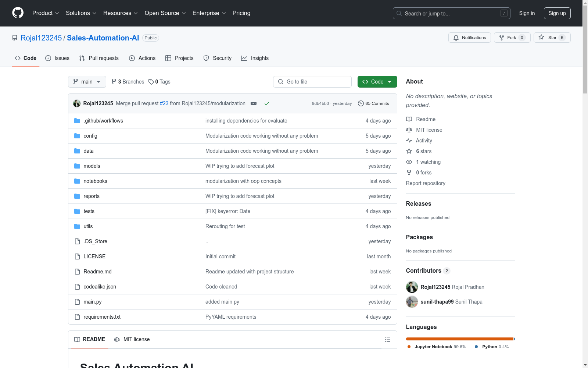This screenshot has width=588, height=368.
Task: Open the main branch selector dropdown
Action: [87, 82]
